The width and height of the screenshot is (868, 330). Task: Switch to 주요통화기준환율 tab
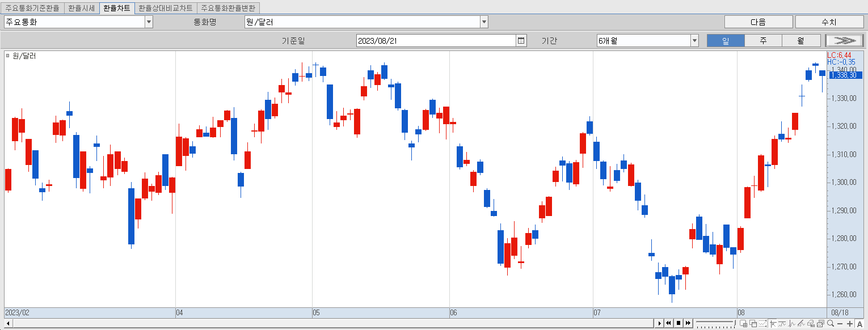[32, 8]
